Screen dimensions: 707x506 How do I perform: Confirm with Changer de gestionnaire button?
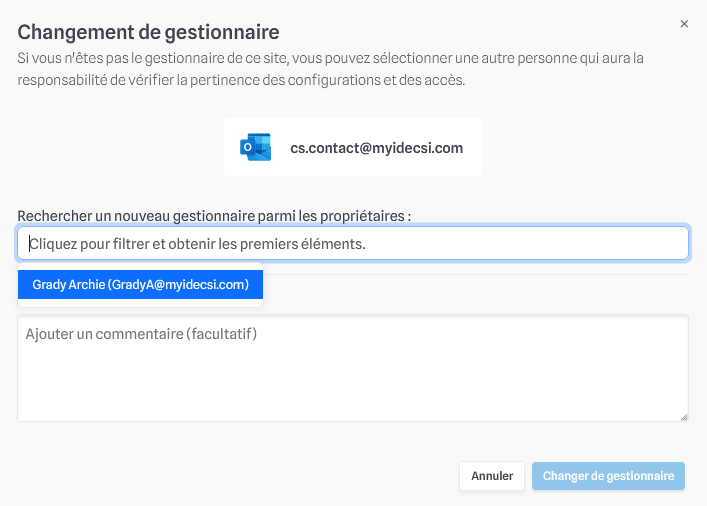pos(608,476)
